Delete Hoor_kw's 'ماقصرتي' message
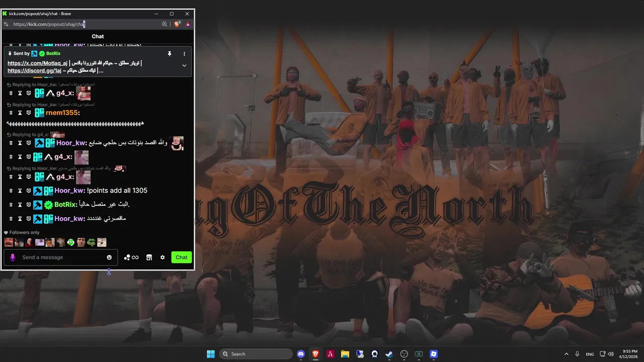This screenshot has height=362, width=644. pyautogui.click(x=11, y=219)
